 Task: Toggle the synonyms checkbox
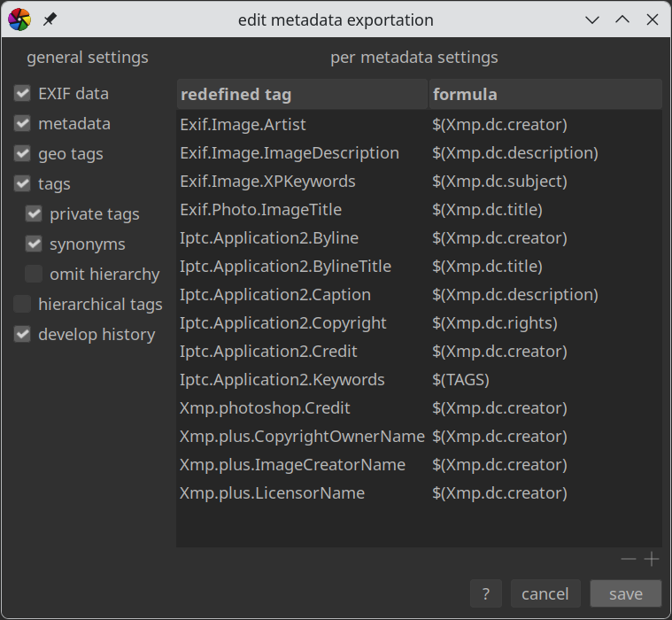[34, 244]
